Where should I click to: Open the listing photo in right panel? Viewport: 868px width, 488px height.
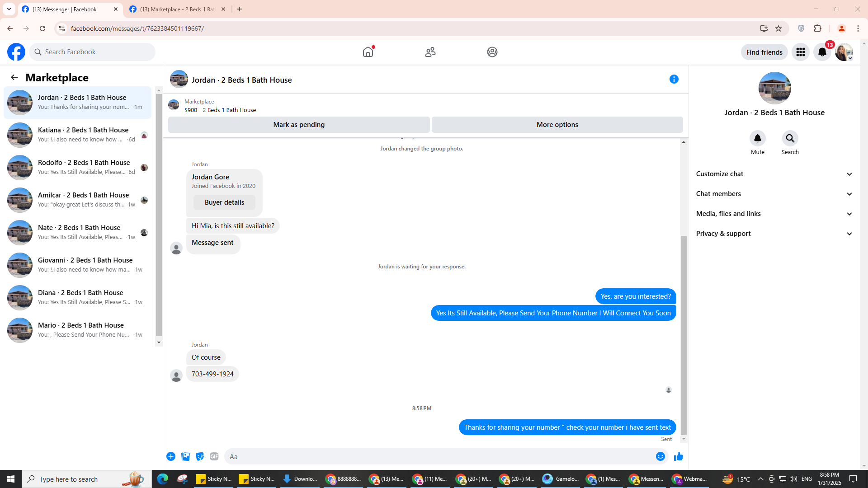click(774, 88)
